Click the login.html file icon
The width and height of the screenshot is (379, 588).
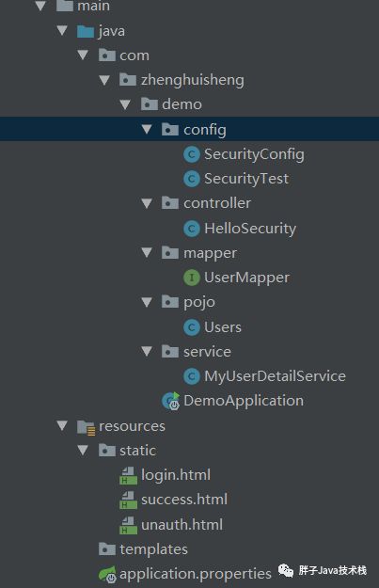pos(128,475)
